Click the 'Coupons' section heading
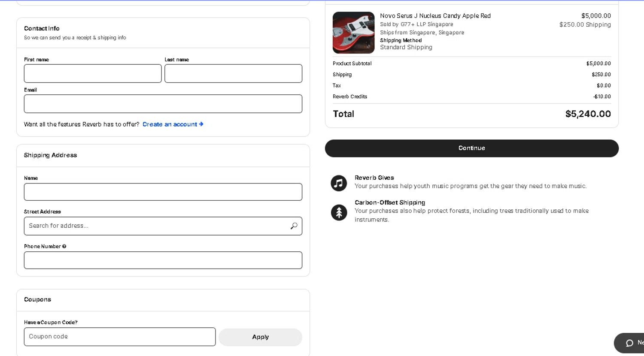 tap(37, 299)
